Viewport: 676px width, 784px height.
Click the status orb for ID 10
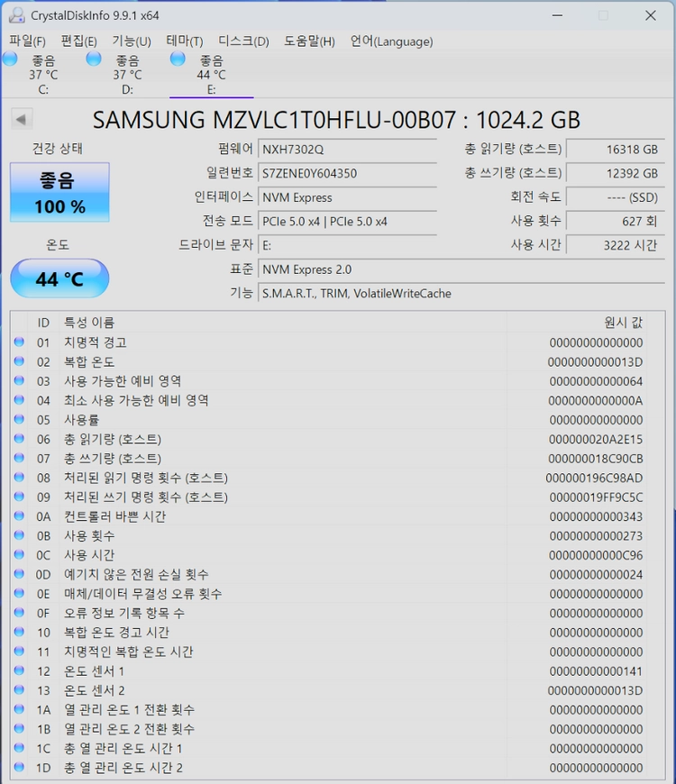(x=19, y=632)
